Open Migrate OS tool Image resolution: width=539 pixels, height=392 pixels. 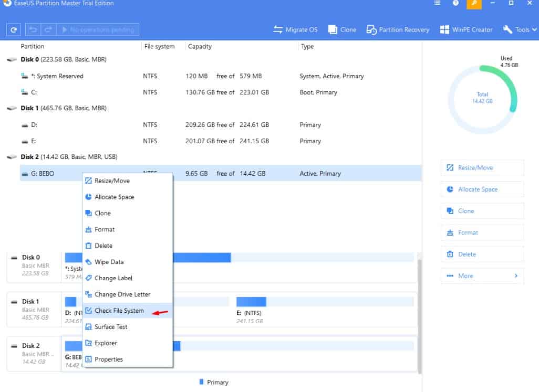click(295, 30)
